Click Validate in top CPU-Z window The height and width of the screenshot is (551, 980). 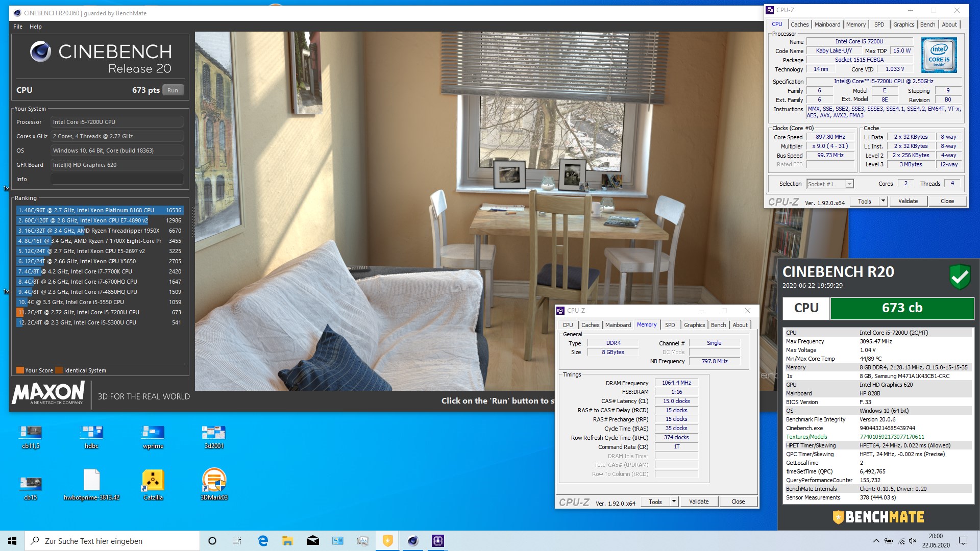(908, 202)
